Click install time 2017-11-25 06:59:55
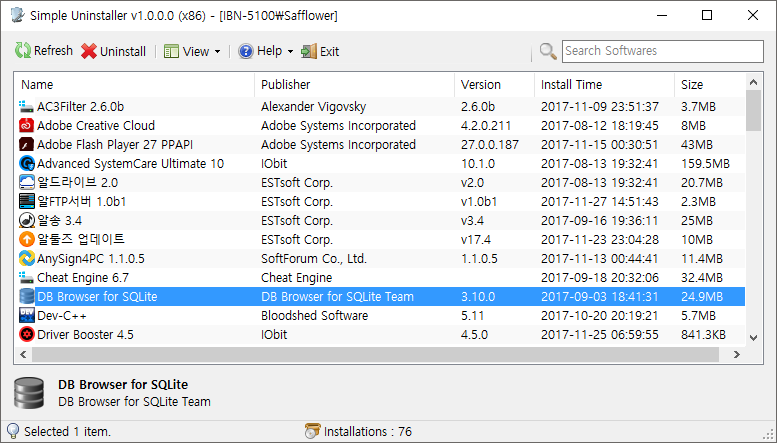This screenshot has height=443, width=777. point(600,334)
